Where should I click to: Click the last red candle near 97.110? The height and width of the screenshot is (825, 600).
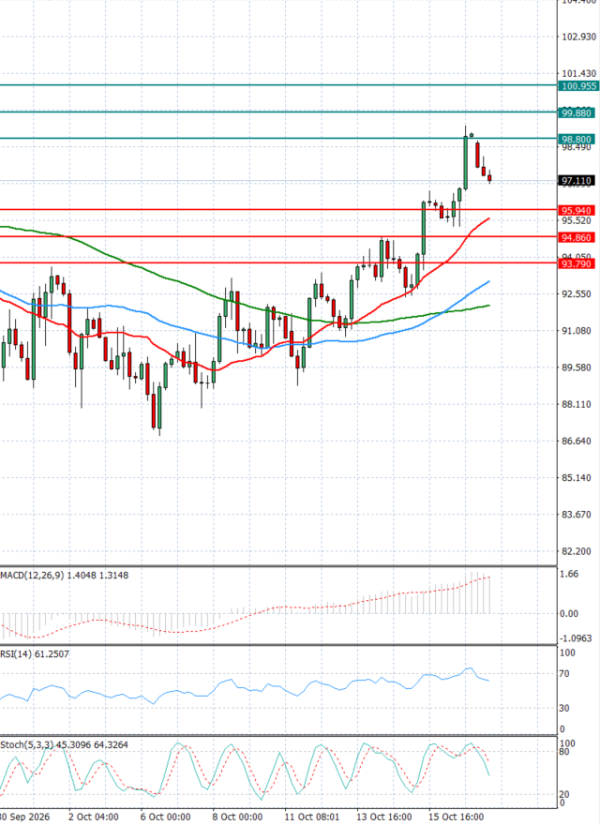[x=489, y=178]
